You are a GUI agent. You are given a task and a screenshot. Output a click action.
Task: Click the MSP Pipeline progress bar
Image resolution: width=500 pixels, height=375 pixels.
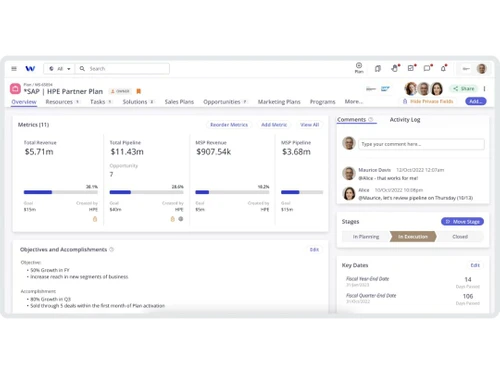[302, 192]
